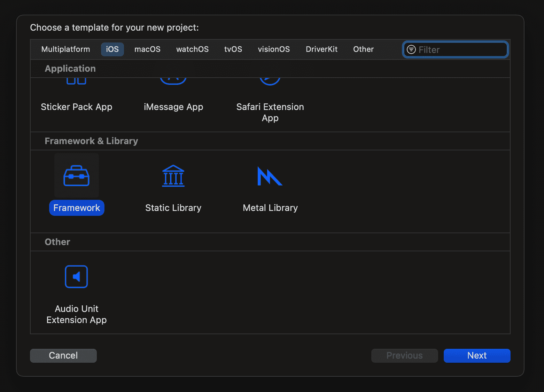Viewport: 544px width, 392px height.
Task: Click the Previous button
Action: [x=404, y=355]
